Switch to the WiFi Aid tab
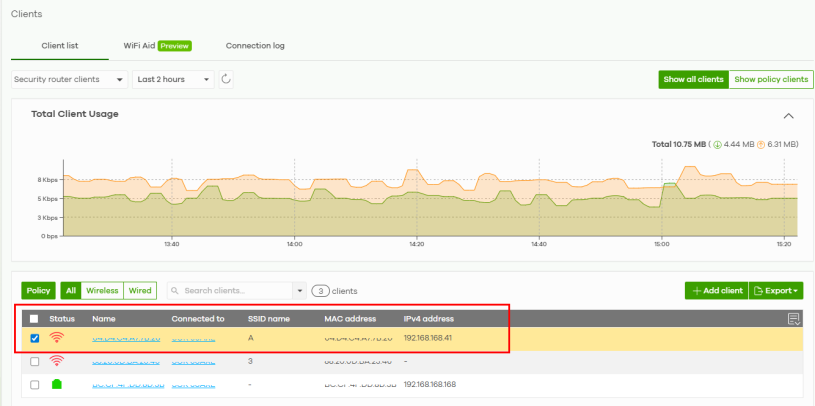The height and width of the screenshot is (406, 815). tap(157, 46)
